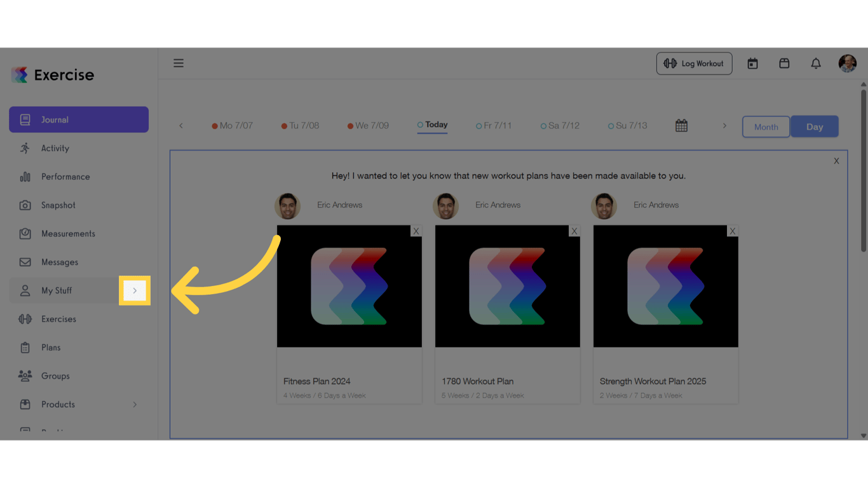Viewport: 868px width, 488px height.
Task: Switch to Month view
Action: pos(766,126)
